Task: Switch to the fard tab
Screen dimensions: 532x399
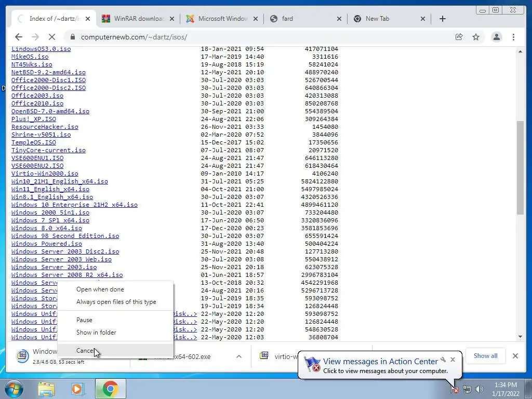Action: tap(305, 19)
